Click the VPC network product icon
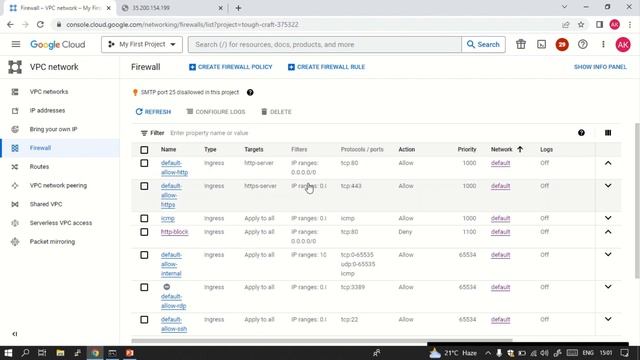The image size is (640, 360). tap(15, 67)
